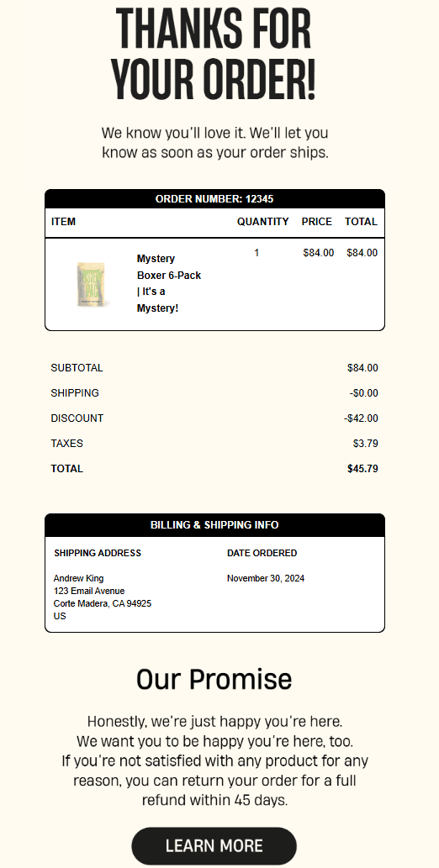Click the 123 Email Avenue address line
This screenshot has width=439, height=868.
tap(89, 591)
